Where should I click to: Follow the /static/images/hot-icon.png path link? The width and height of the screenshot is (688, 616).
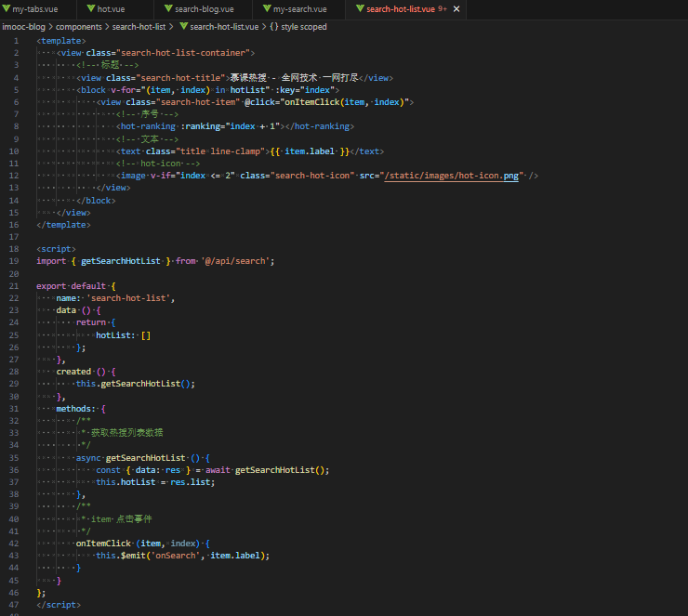coord(451,176)
